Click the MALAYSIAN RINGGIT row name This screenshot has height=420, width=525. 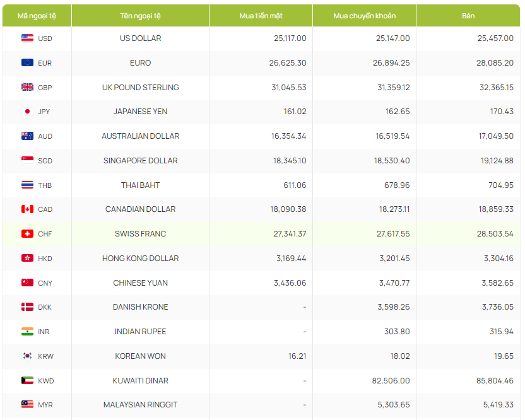tap(140, 405)
